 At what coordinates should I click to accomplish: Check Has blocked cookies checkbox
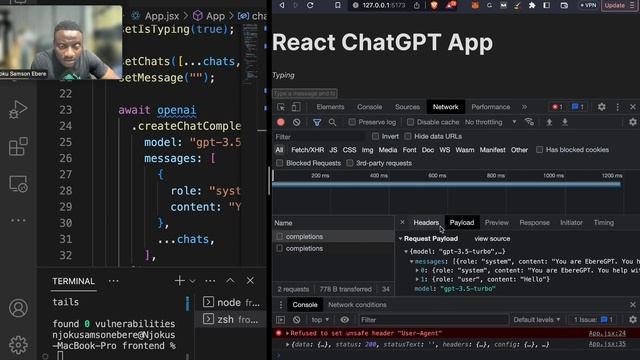[540, 150]
